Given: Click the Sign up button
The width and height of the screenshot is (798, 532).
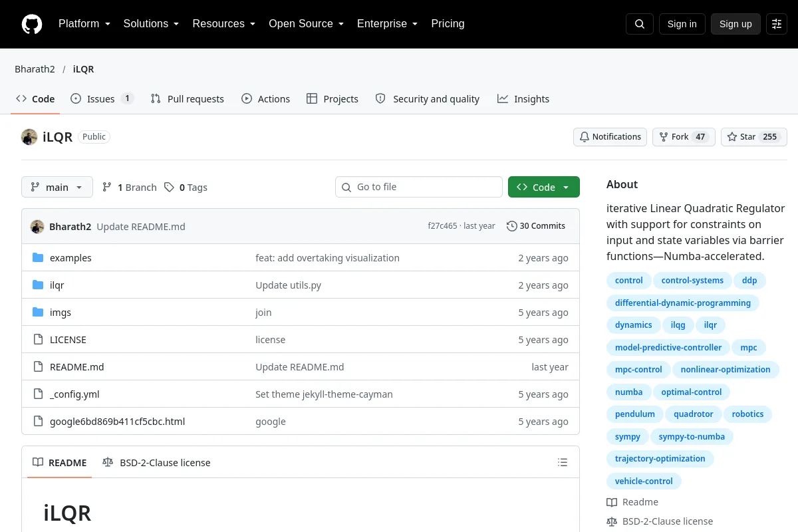Looking at the screenshot, I should tap(735, 24).
